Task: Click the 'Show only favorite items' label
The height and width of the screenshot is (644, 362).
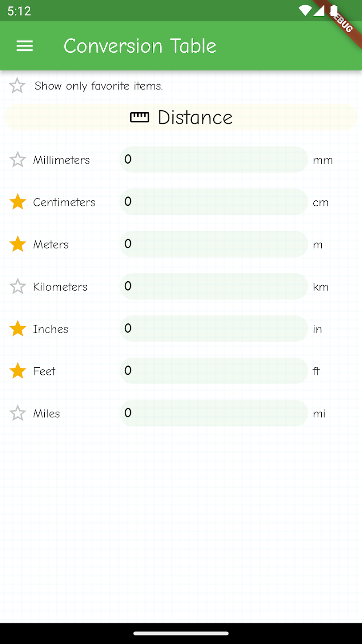Action: (x=98, y=85)
